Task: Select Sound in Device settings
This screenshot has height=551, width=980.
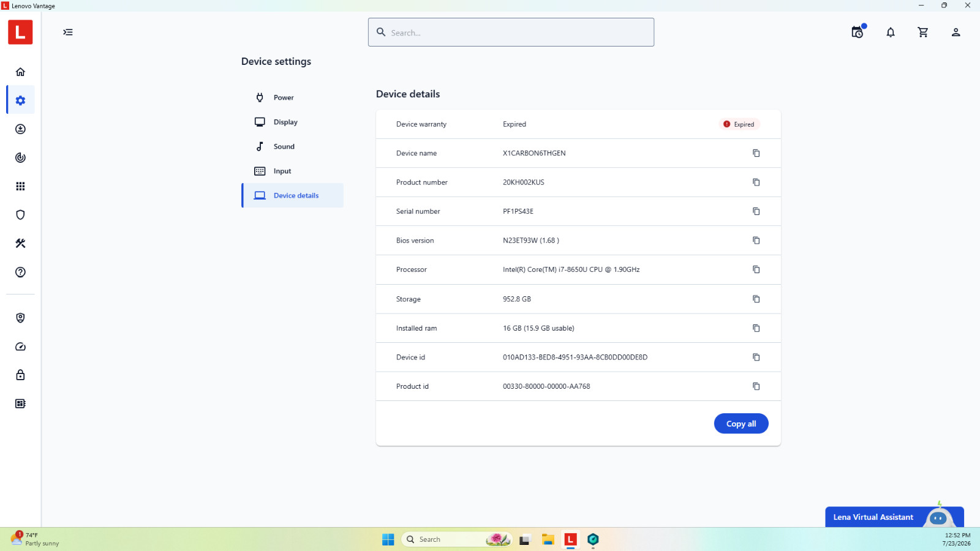Action: (x=293, y=146)
